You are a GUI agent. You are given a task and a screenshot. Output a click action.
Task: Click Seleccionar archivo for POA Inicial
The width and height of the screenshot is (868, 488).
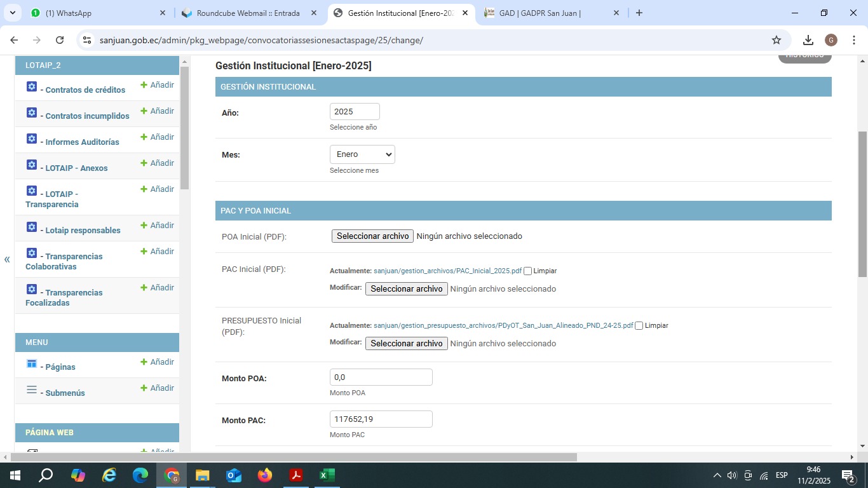[372, 236]
